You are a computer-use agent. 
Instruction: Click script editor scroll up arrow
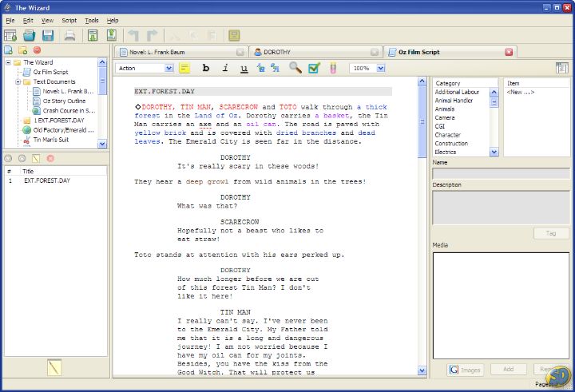pos(422,81)
